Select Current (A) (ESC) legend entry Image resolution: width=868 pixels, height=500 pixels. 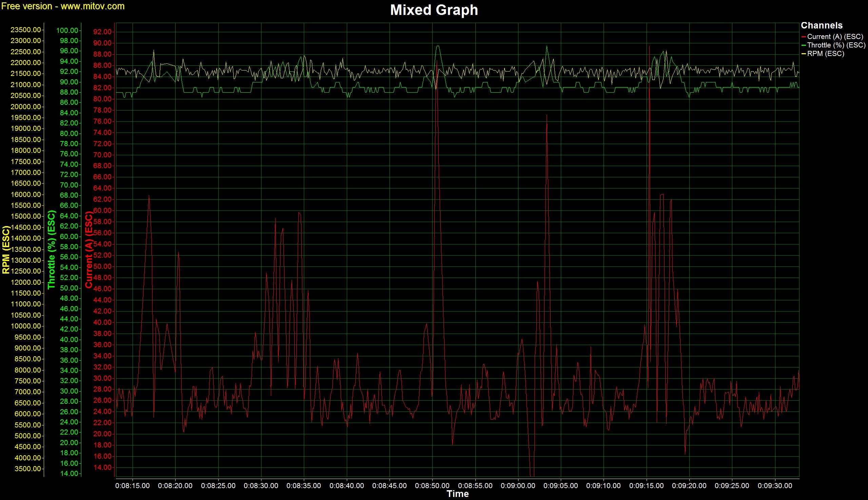click(x=835, y=36)
